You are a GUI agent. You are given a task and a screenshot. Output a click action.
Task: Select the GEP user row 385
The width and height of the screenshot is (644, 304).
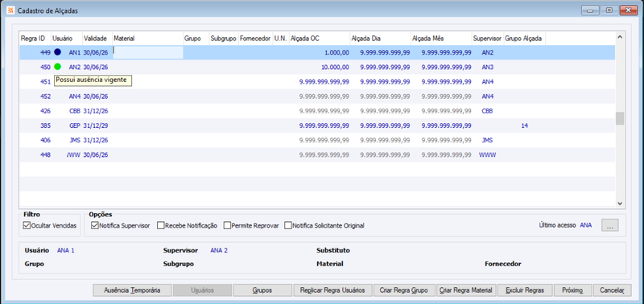tap(317, 125)
